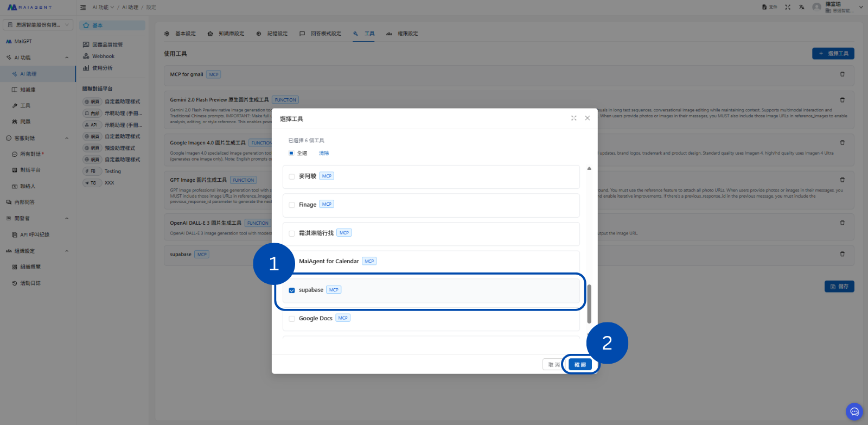The height and width of the screenshot is (425, 868).
Task: Switch to the 知識庫設定 tab
Action: point(226,34)
